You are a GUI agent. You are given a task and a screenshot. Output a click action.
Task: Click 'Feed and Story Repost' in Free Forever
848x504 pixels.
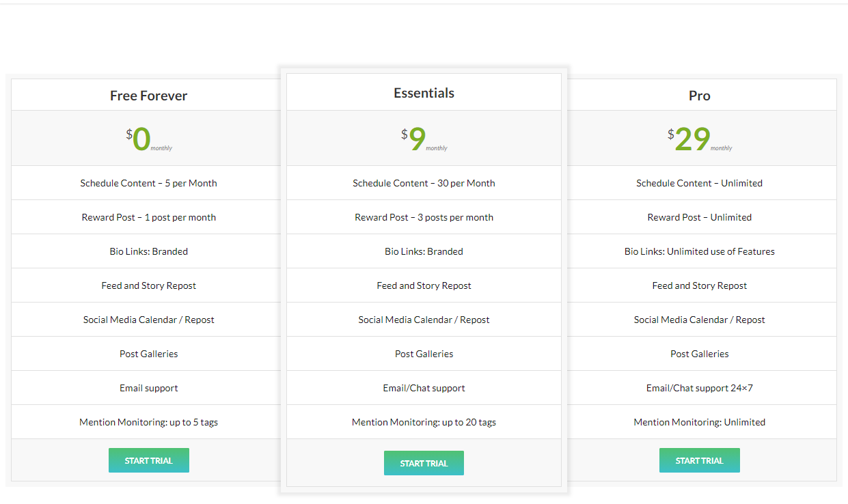[x=148, y=285]
